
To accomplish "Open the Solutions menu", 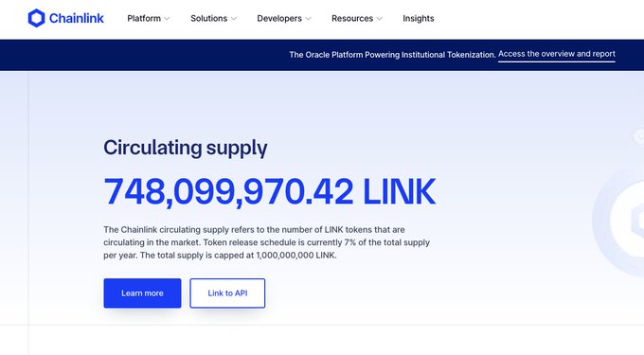I will pos(208,19).
